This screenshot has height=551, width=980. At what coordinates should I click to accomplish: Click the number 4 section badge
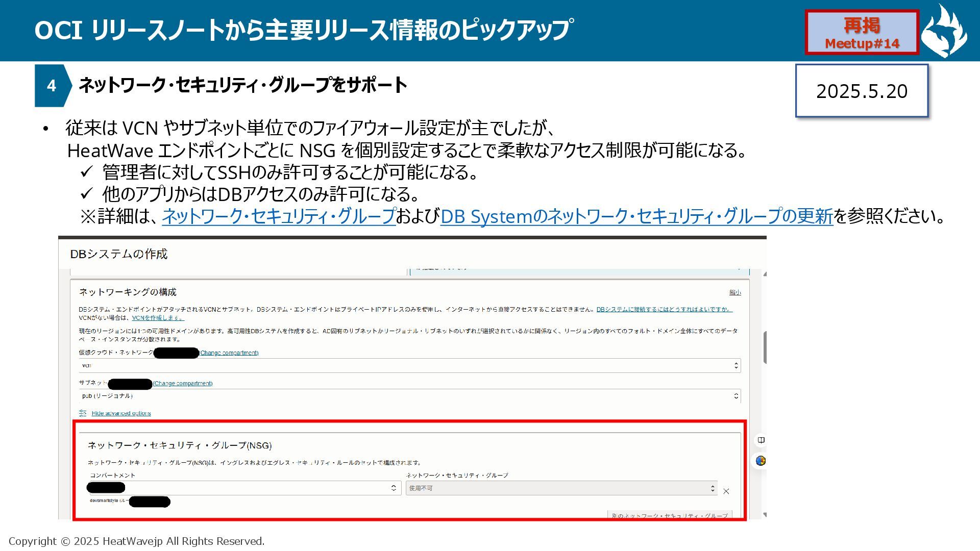point(51,86)
